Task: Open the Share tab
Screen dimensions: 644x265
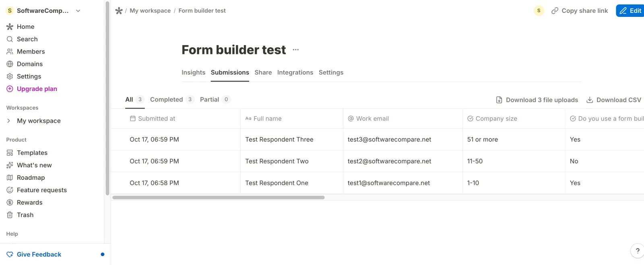Action: click(263, 72)
